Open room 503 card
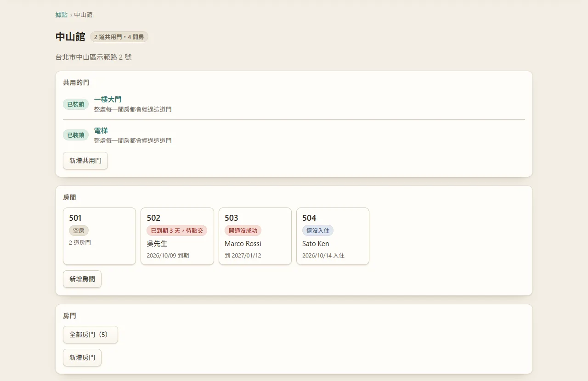The height and width of the screenshot is (381, 588). tap(255, 236)
